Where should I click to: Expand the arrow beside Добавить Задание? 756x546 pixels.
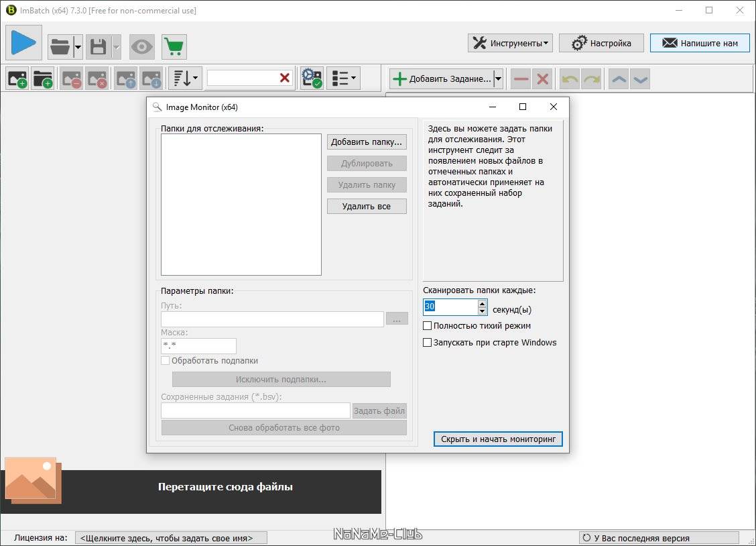(x=499, y=78)
